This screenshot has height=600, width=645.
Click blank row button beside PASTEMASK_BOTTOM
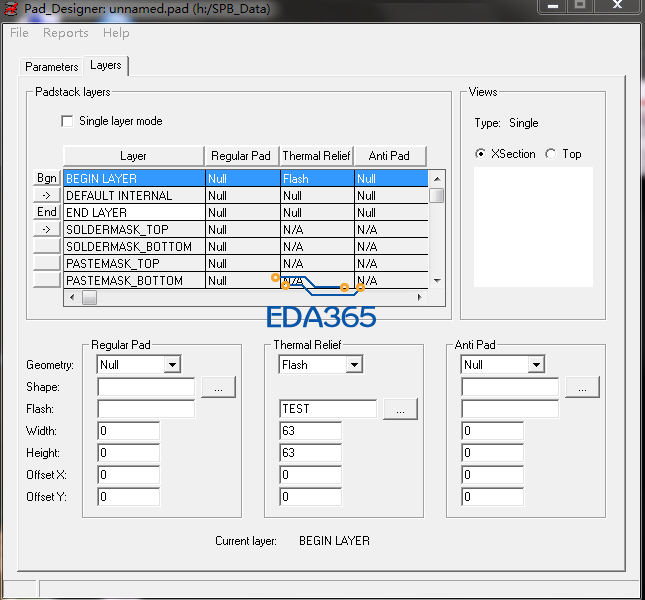pos(47,280)
